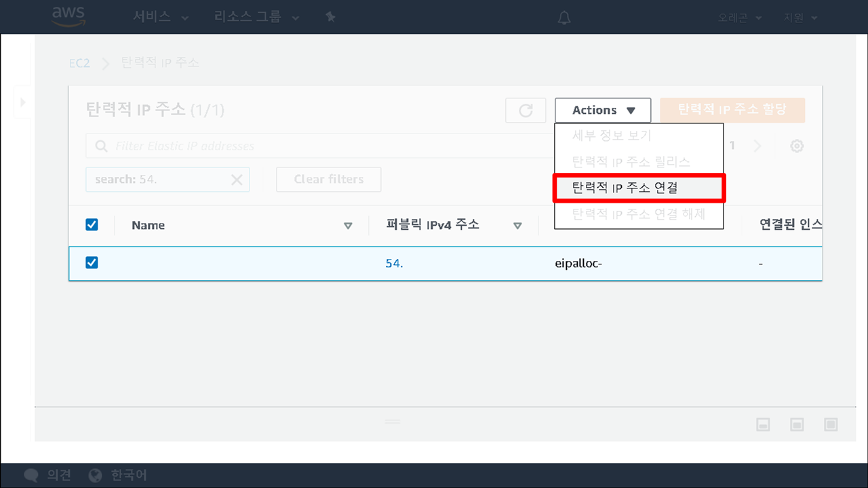Open notifications via the bell icon
868x488 pixels.
tap(564, 18)
